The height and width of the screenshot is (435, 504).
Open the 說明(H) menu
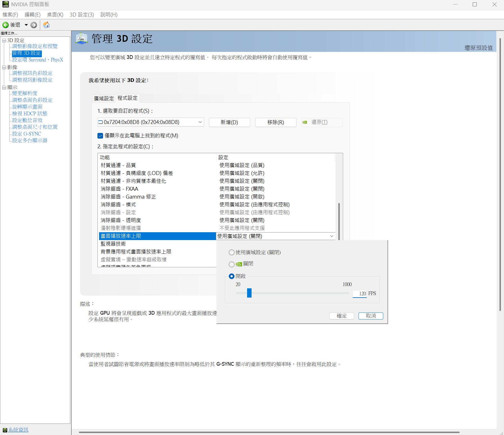point(109,15)
